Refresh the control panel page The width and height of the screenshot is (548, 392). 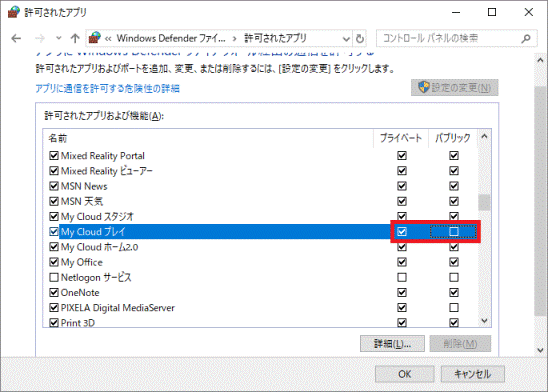point(360,38)
